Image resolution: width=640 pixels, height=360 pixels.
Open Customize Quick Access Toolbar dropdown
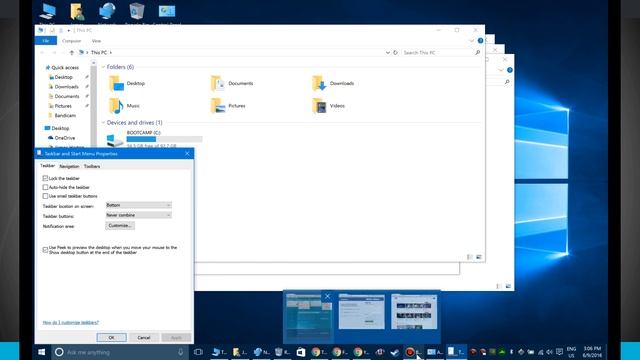pyautogui.click(x=69, y=30)
